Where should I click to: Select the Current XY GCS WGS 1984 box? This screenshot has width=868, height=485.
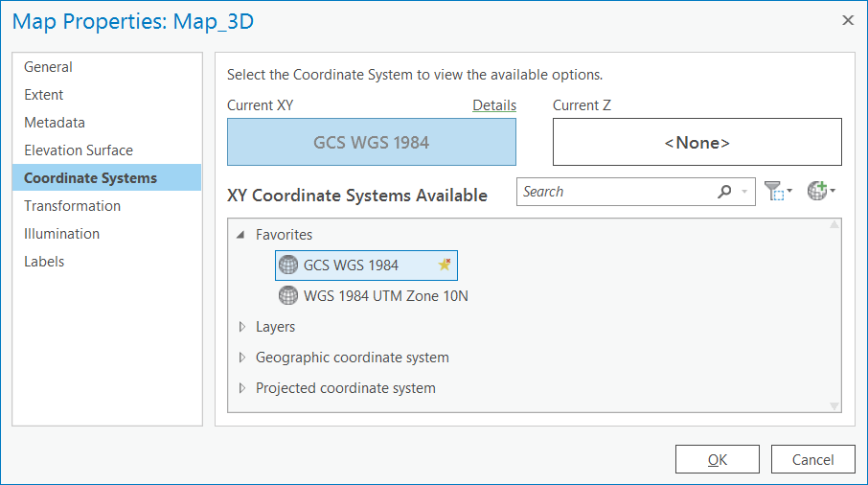(x=372, y=142)
